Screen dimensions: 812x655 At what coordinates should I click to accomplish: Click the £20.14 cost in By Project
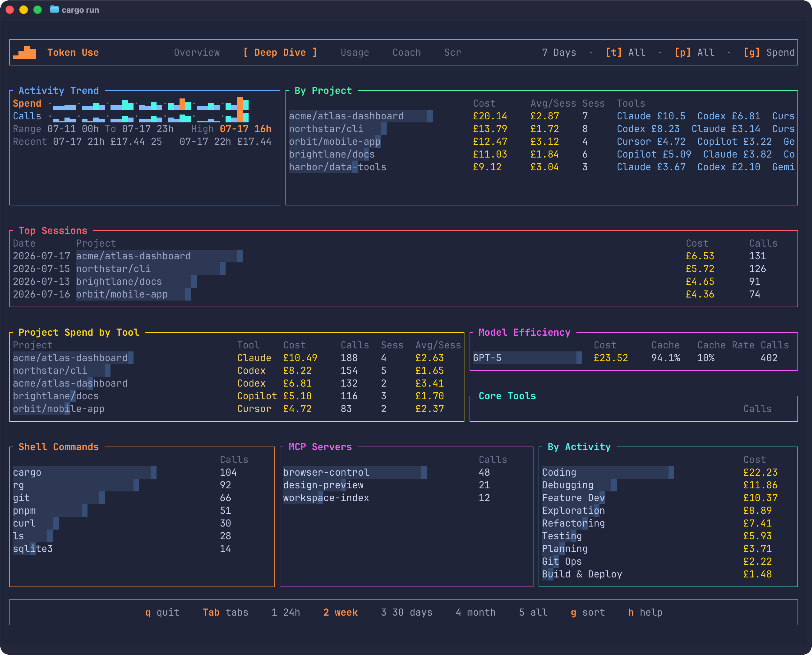click(490, 116)
